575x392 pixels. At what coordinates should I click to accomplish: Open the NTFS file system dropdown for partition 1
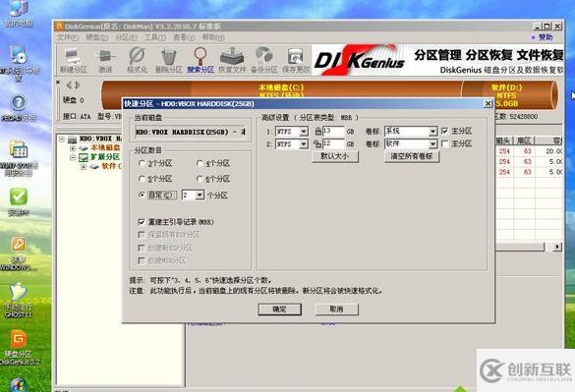[x=304, y=132]
